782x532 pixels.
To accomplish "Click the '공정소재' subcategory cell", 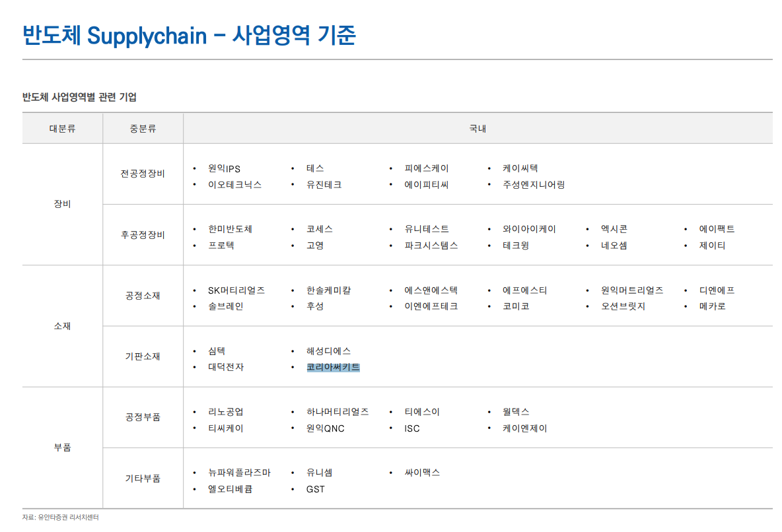I will (x=143, y=296).
